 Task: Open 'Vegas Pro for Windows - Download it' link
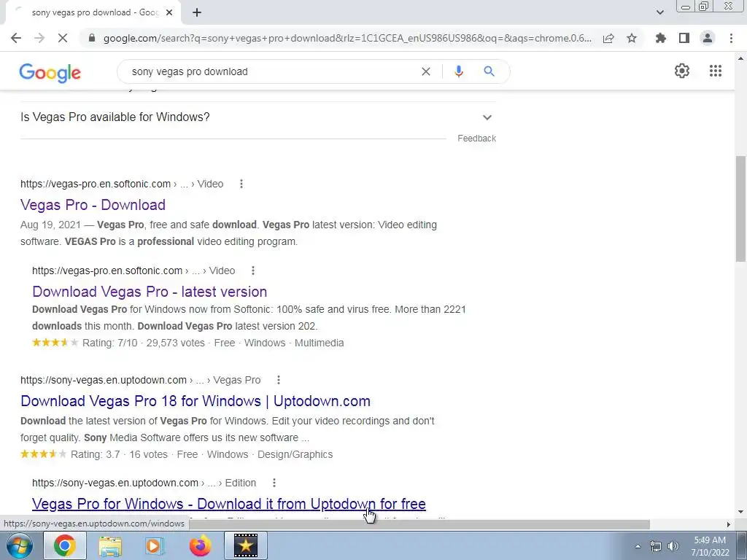pos(228,504)
